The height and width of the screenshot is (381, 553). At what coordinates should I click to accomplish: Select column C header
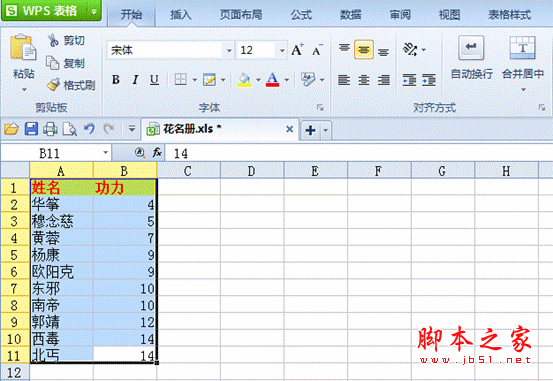188,171
